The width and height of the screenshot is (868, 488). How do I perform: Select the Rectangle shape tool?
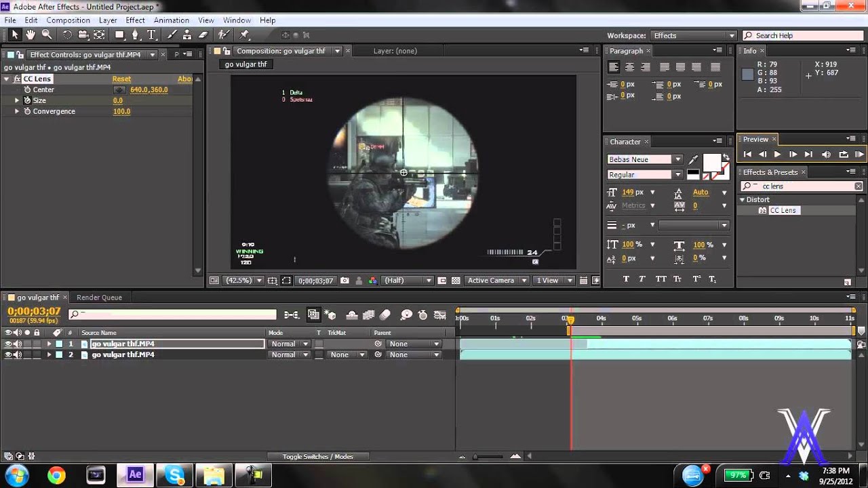[x=120, y=35]
